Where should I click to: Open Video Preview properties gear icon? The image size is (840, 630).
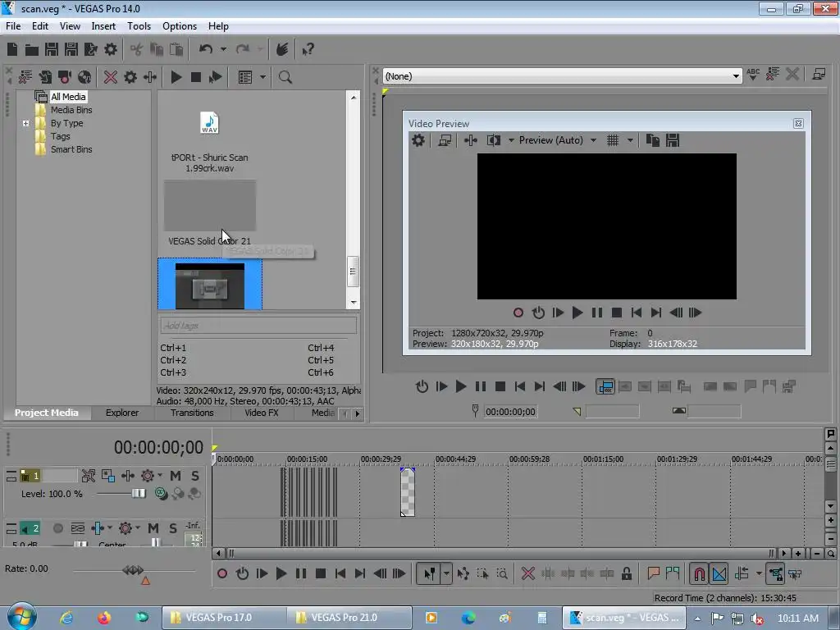418,140
